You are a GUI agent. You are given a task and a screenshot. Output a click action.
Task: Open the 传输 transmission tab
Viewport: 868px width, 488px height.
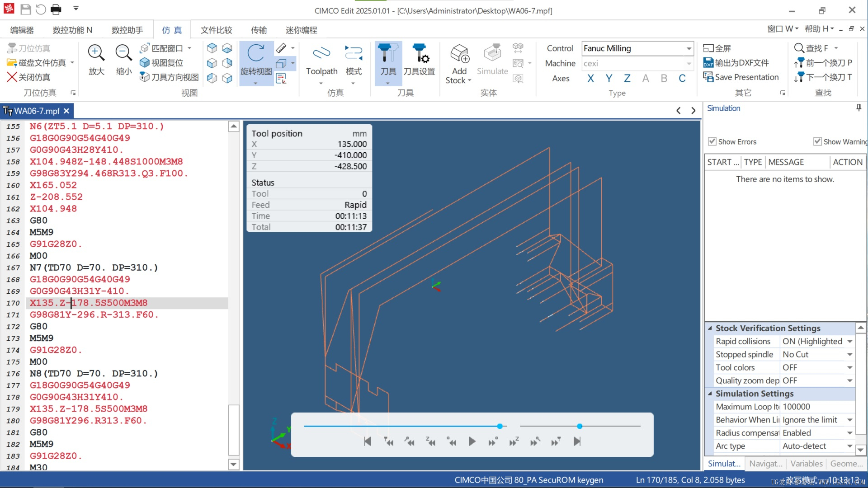pyautogui.click(x=259, y=30)
